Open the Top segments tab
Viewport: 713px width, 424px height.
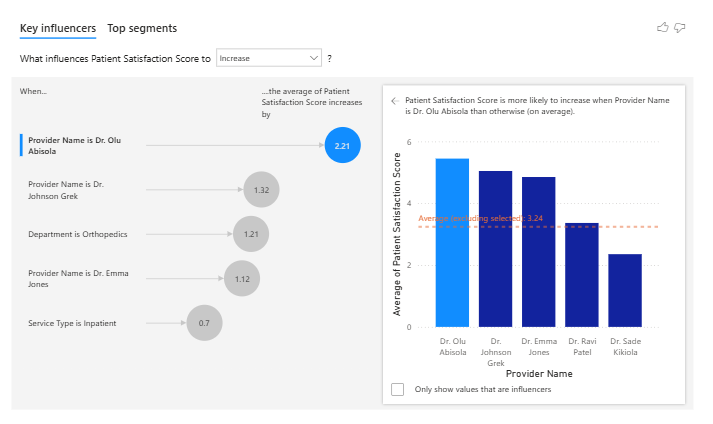pos(142,28)
